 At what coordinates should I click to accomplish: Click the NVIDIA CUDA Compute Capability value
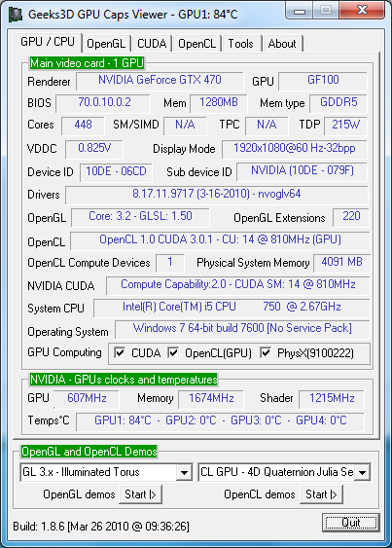[x=238, y=285]
